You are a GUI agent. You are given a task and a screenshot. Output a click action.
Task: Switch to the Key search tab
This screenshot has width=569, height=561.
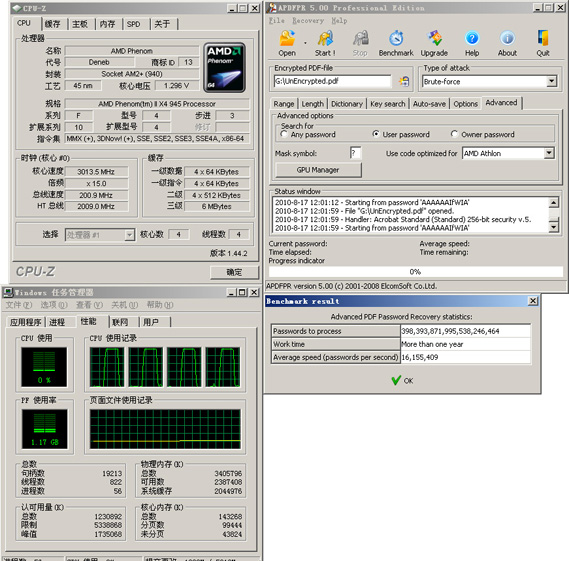388,104
